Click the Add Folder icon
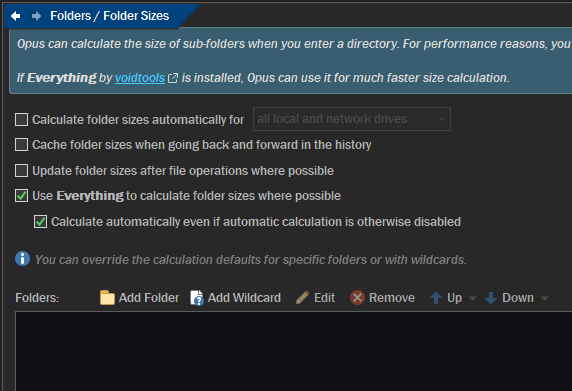 coord(107,298)
